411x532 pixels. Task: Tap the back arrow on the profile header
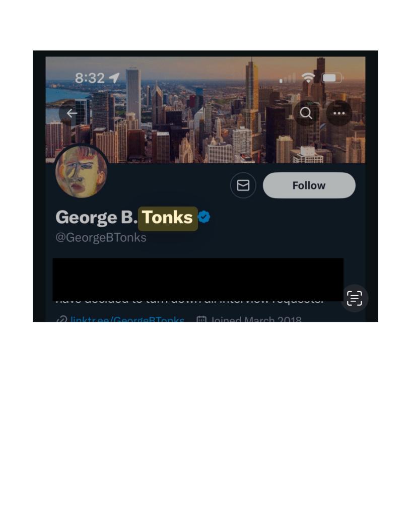pos(71,113)
